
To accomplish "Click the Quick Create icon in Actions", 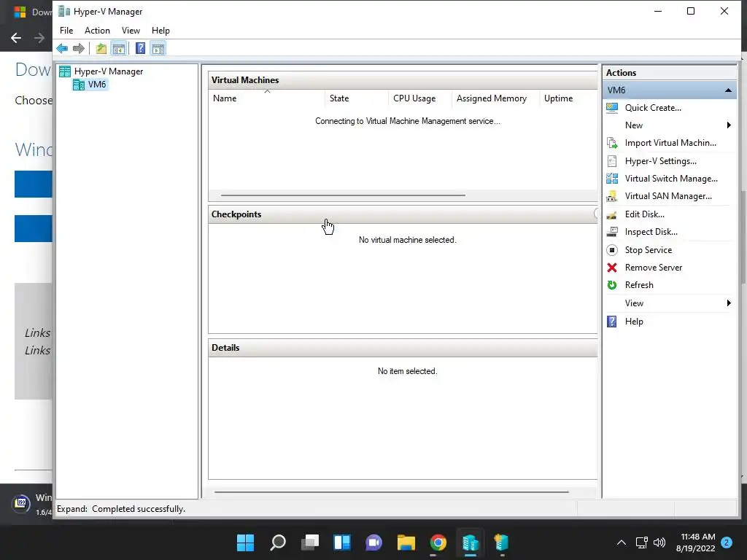I will click(x=612, y=108).
